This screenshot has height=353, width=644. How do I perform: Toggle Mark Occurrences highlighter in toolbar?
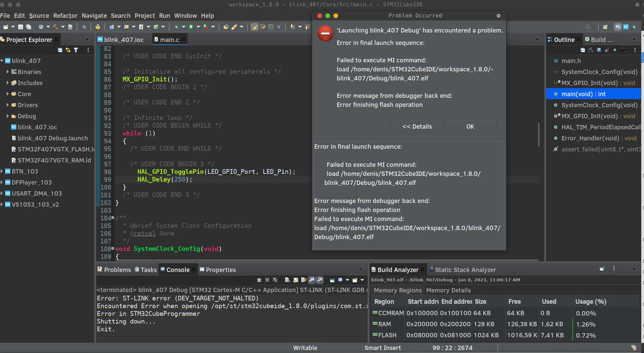[255, 27]
